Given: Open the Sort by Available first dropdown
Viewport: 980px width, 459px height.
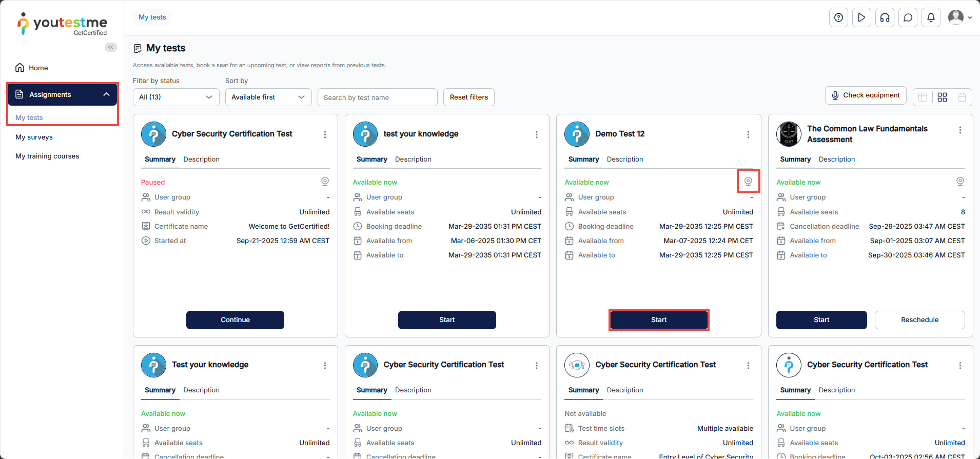Looking at the screenshot, I should (268, 97).
